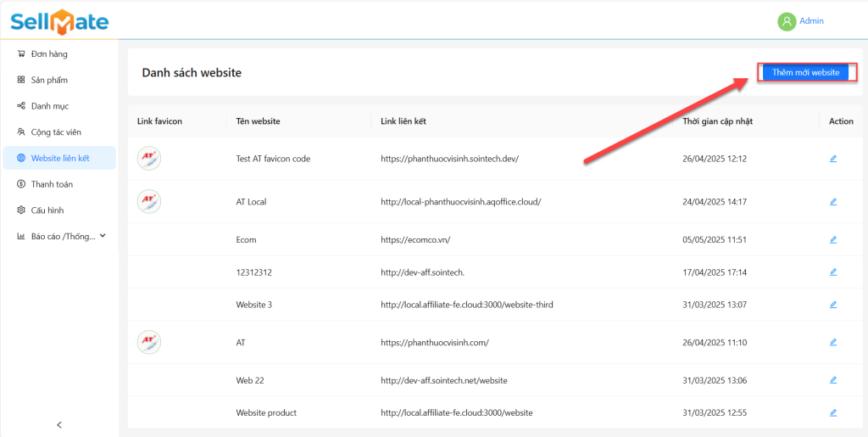Click the ecomco.vn link text

coord(415,240)
